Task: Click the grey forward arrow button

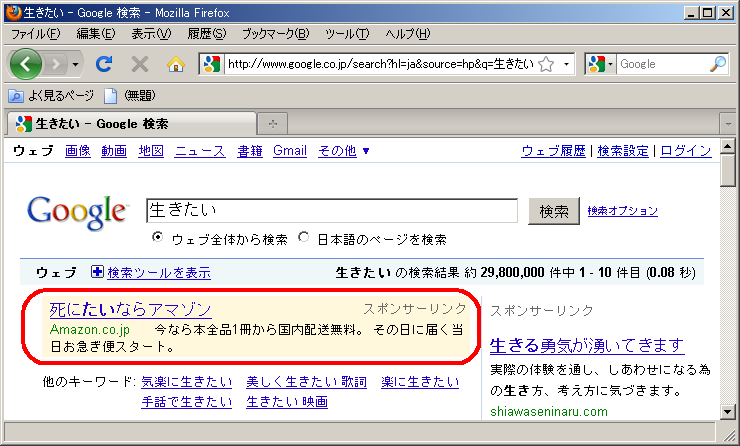Action: tap(56, 64)
